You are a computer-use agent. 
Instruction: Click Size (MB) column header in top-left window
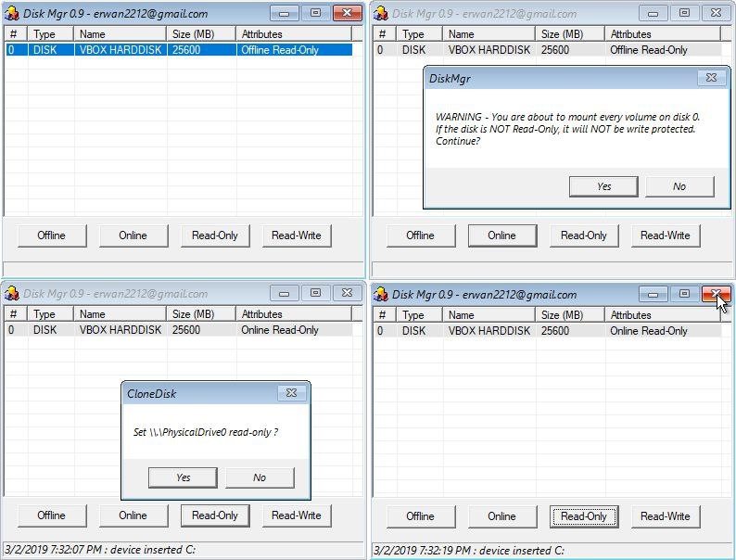coord(201,34)
